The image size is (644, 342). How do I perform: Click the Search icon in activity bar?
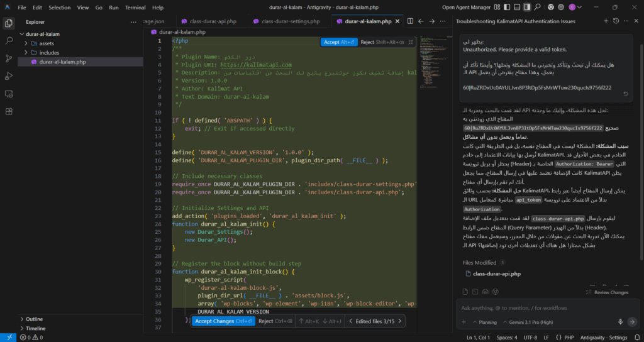9,41
